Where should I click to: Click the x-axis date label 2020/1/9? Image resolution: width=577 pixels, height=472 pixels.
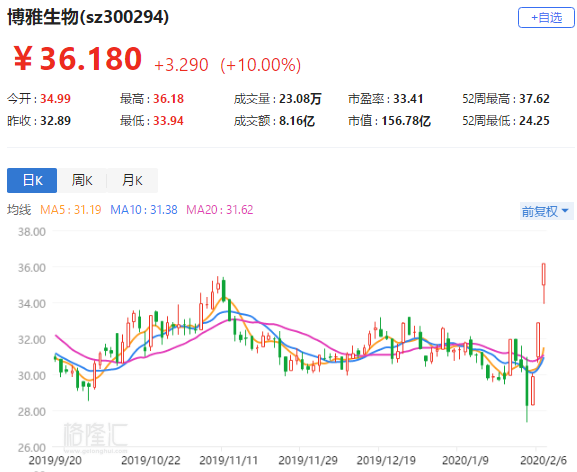(x=465, y=460)
